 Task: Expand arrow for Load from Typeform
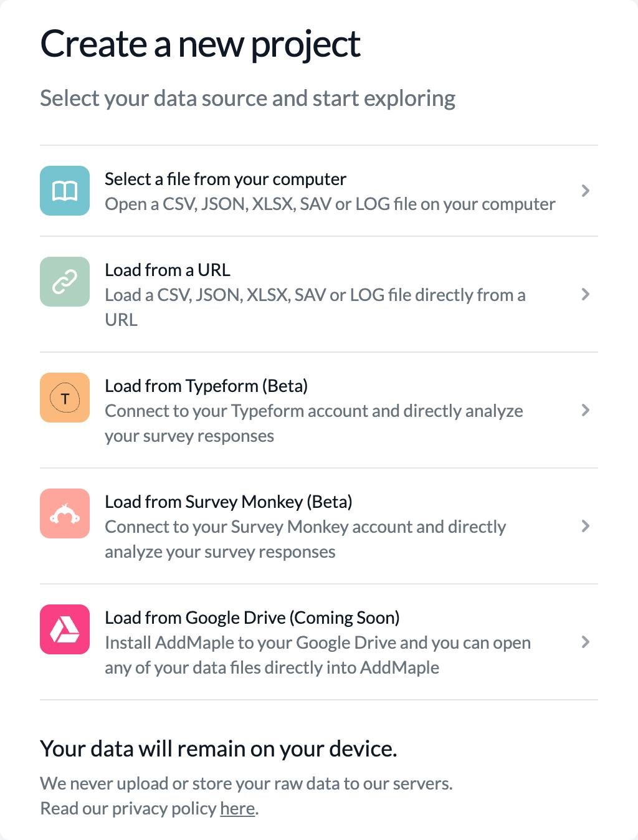click(x=585, y=410)
